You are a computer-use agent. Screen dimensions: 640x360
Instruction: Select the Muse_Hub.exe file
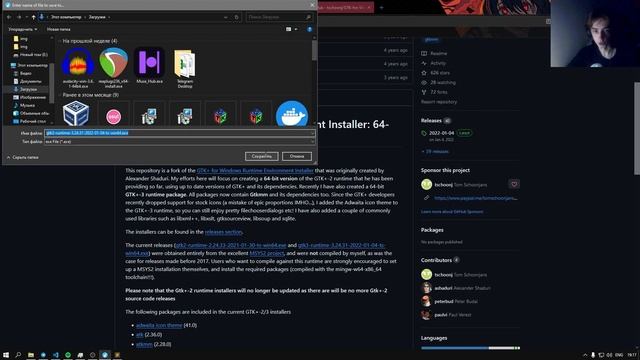point(149,65)
